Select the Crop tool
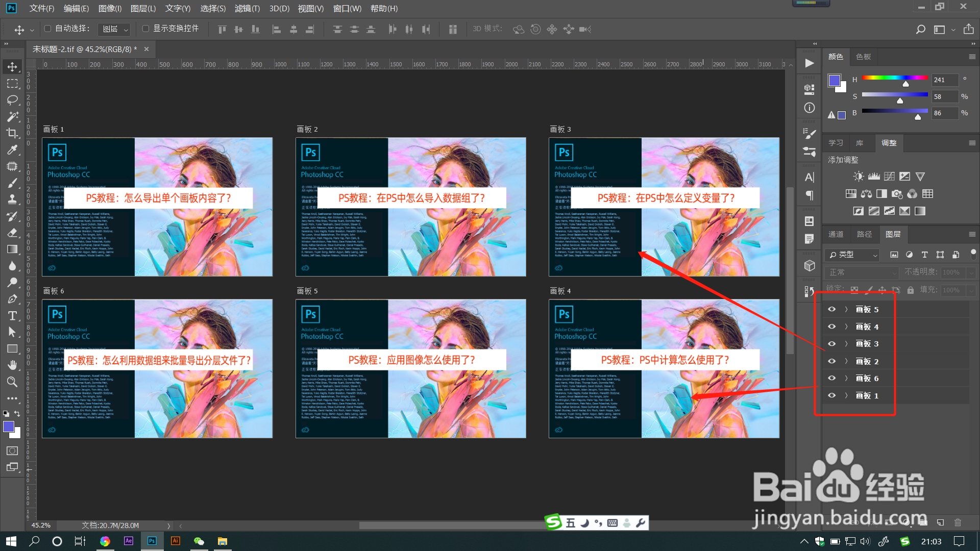This screenshot has height=551, width=980. [x=12, y=133]
